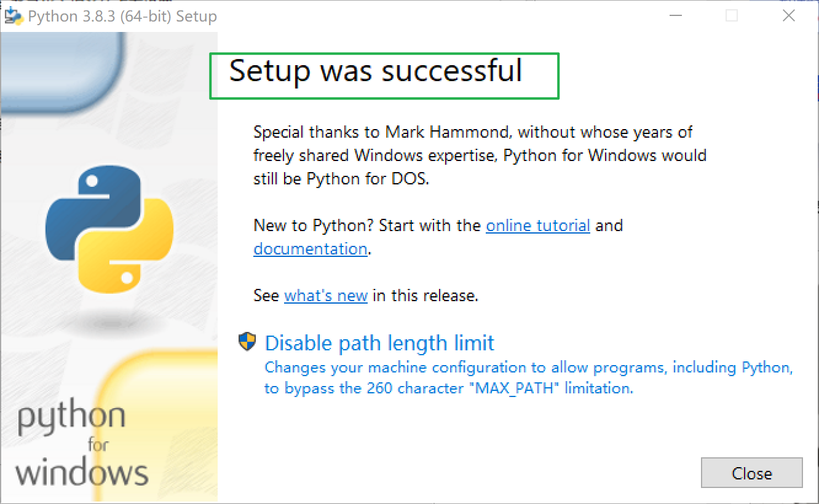Viewport: 819px width, 504px height.
Task: Open the online tutorial link
Action: pyautogui.click(x=537, y=225)
